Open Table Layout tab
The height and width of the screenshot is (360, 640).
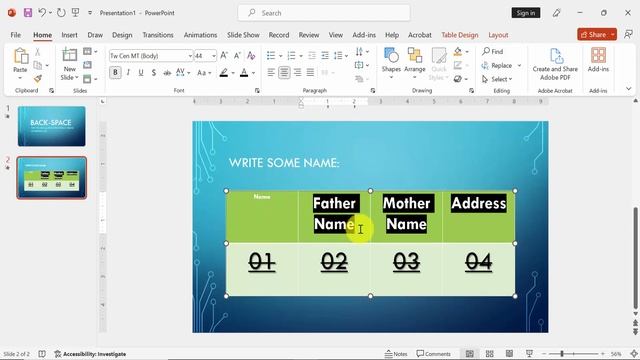(498, 35)
